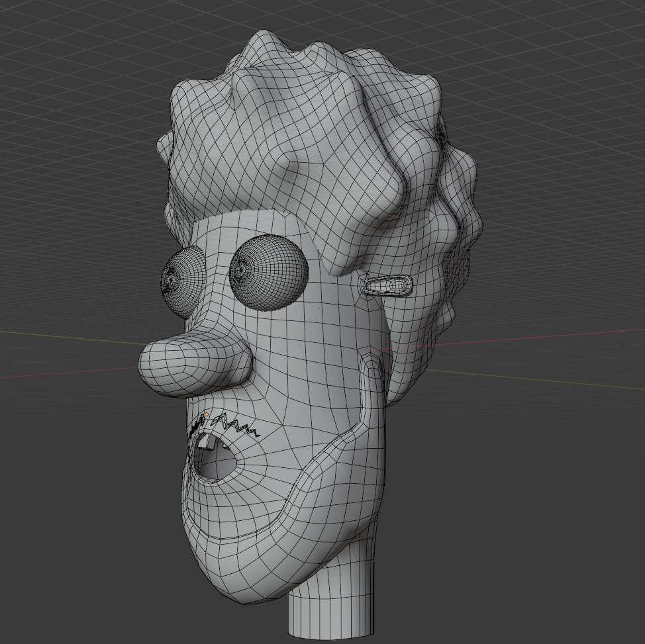Click the green Y axis line on the left
This screenshot has height=644, width=645.
coord(66,336)
